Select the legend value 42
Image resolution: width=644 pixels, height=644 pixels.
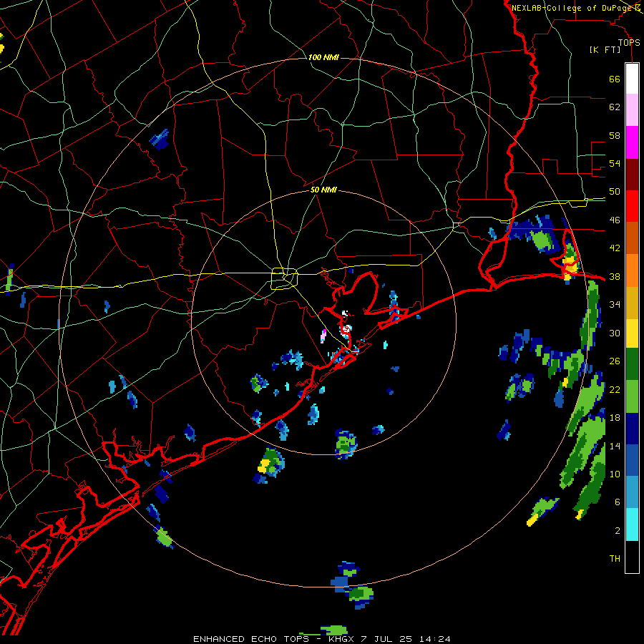pos(615,248)
